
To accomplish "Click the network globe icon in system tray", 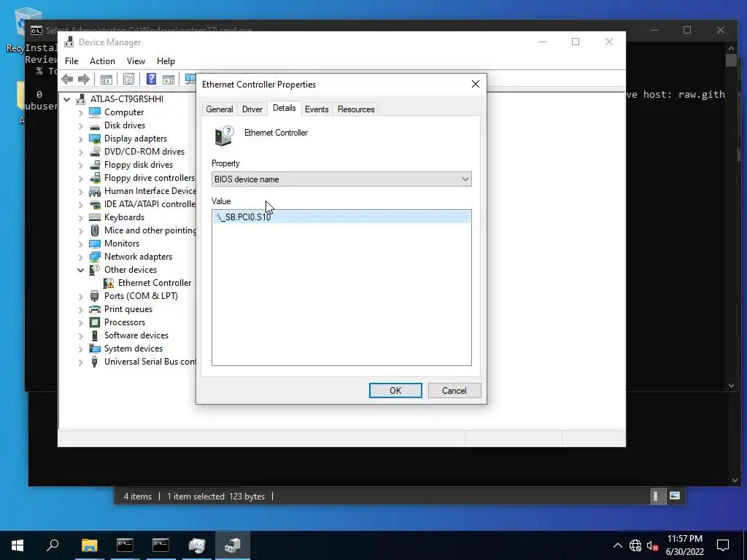I will 635,545.
